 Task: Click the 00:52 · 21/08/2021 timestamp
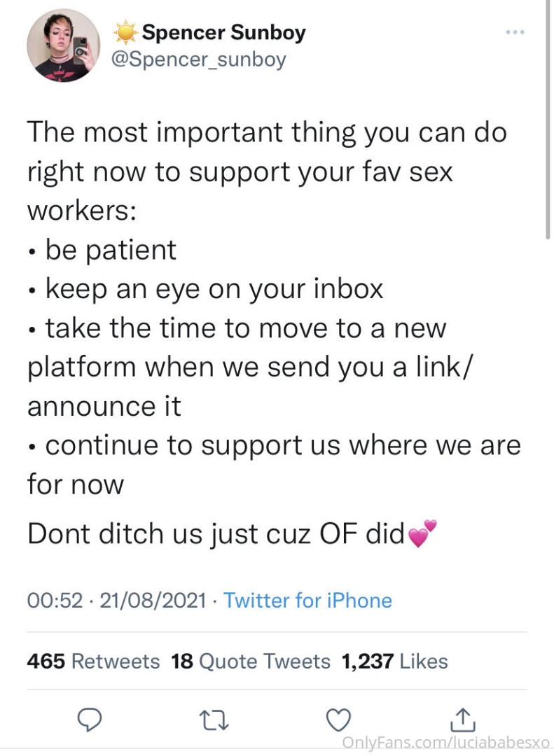pyautogui.click(x=116, y=601)
